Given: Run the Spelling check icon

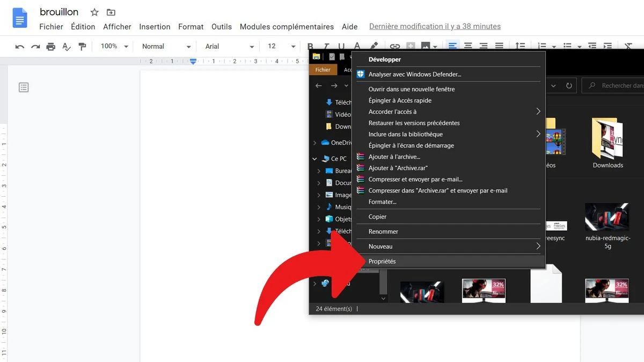Looking at the screenshot, I should pyautogui.click(x=67, y=46).
